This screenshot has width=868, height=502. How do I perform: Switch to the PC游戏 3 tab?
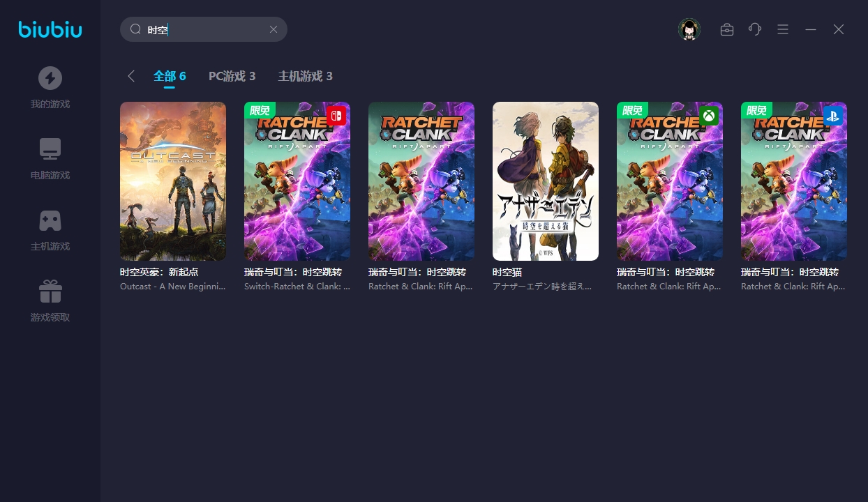(232, 76)
